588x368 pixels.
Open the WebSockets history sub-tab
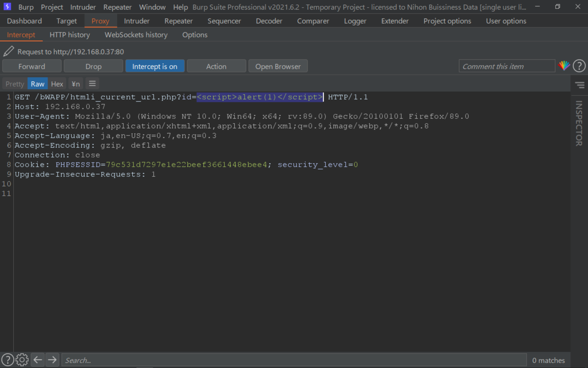click(x=136, y=35)
